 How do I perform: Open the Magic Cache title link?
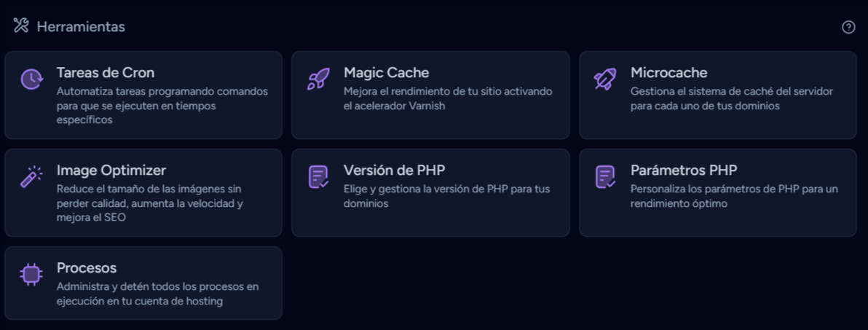click(x=386, y=73)
